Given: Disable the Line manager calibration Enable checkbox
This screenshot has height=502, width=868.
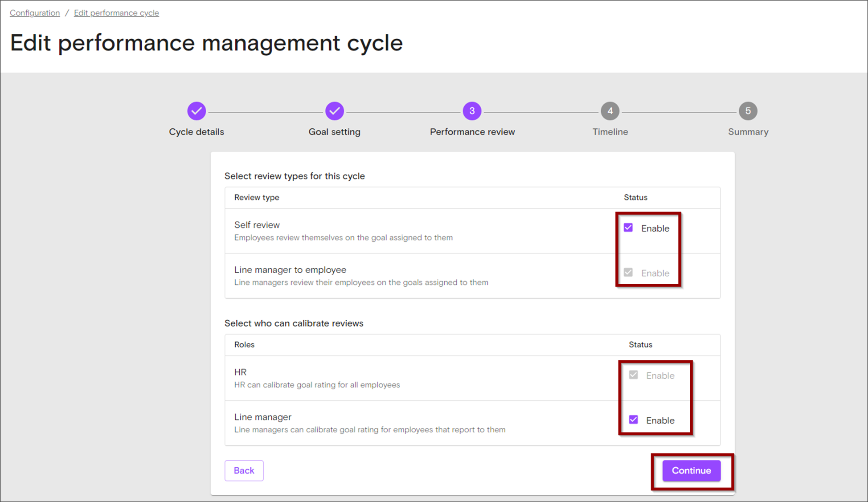Looking at the screenshot, I should pyautogui.click(x=633, y=419).
